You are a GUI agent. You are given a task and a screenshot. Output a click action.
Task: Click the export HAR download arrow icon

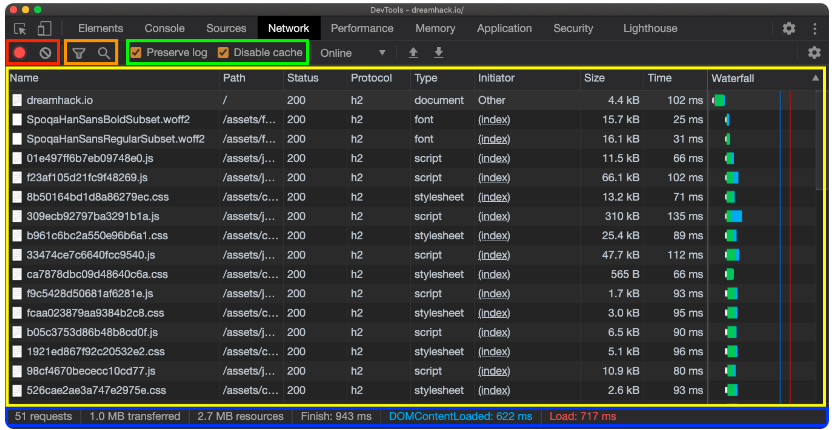click(x=439, y=52)
